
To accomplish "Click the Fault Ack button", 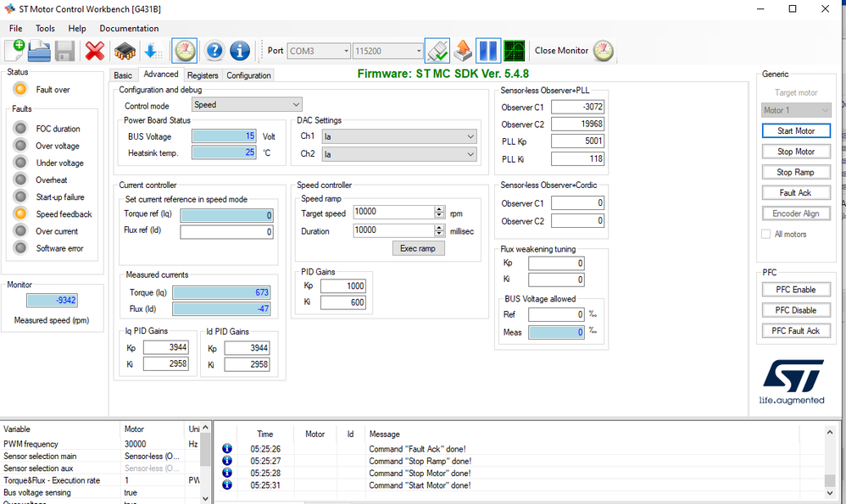I will pyautogui.click(x=796, y=192).
